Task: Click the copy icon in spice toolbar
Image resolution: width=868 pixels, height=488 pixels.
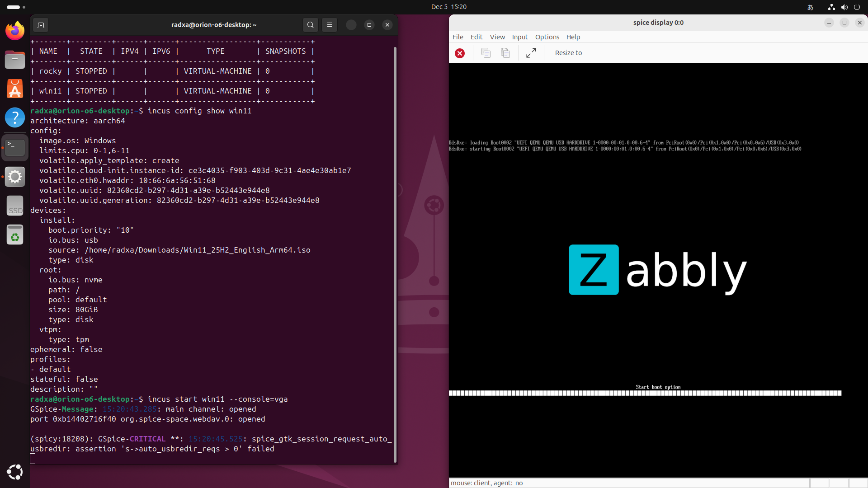Action: click(486, 53)
